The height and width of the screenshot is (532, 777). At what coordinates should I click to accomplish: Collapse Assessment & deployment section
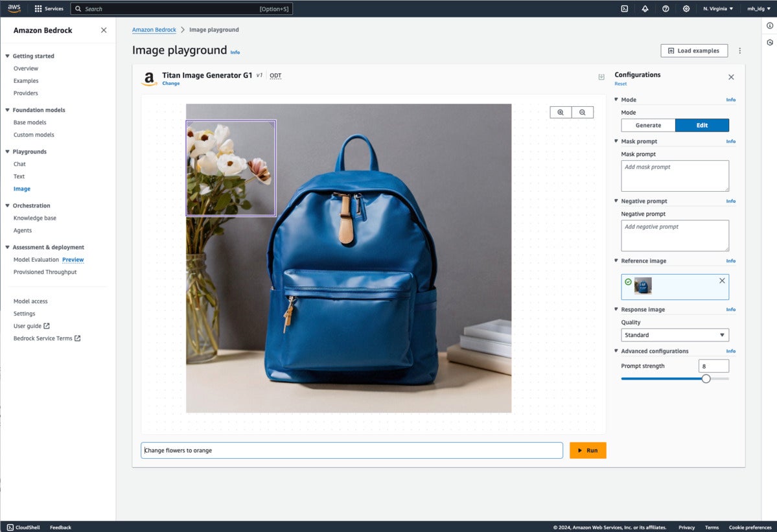point(7,247)
